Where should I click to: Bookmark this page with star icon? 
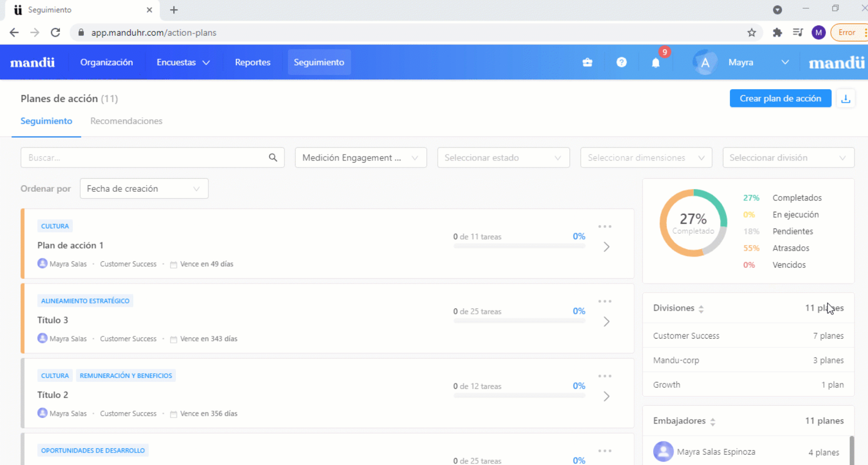tap(751, 32)
